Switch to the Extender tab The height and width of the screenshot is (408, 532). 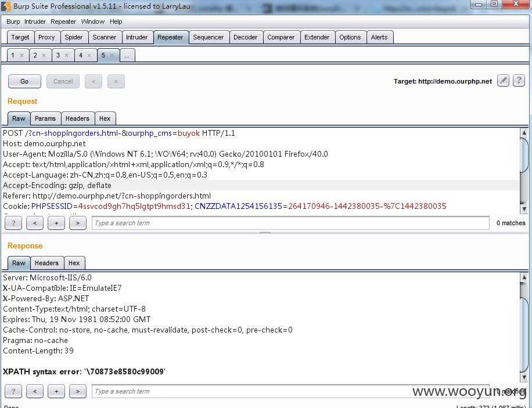[317, 37]
